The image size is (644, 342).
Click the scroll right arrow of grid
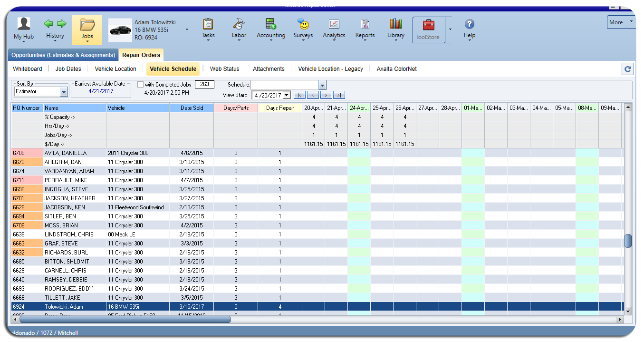[x=619, y=320]
